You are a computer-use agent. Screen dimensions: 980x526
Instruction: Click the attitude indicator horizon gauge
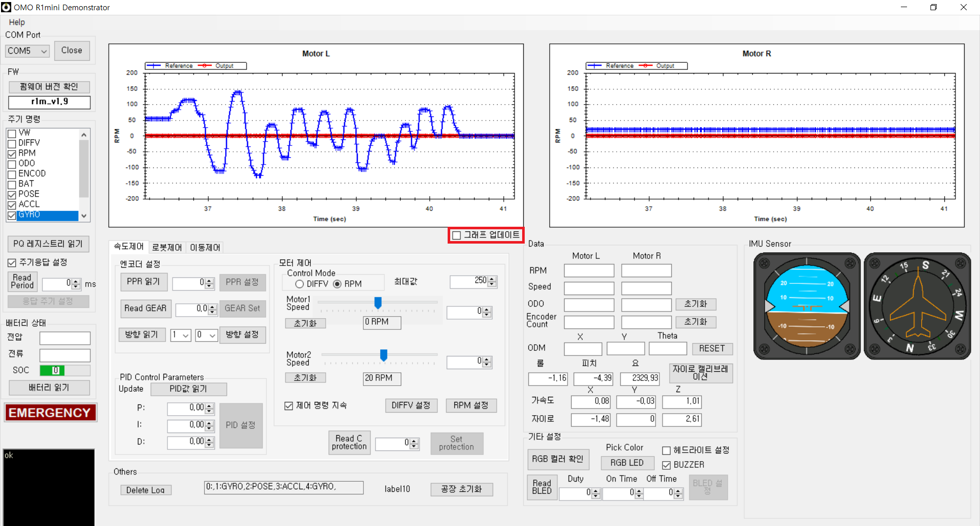coord(807,306)
